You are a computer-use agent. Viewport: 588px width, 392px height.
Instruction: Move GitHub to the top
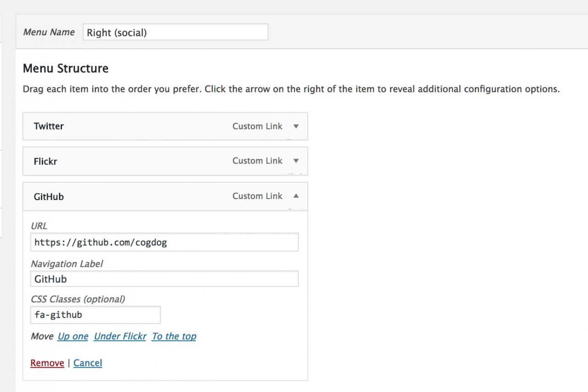(174, 336)
